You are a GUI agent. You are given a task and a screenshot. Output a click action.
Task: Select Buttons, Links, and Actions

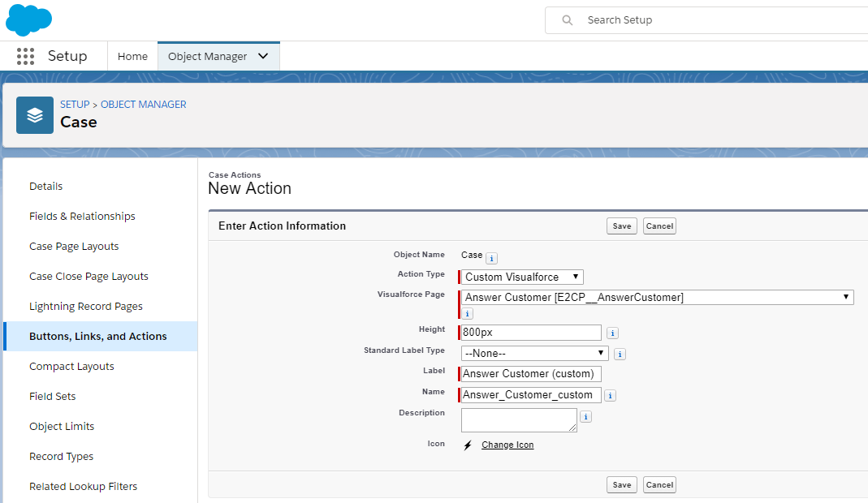coord(100,337)
